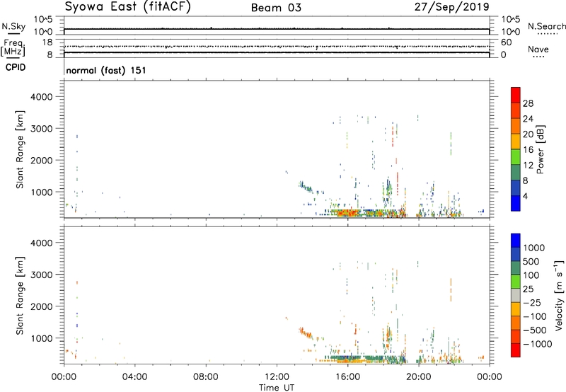Click the "Time UT" axis label
Image resolution: width=566 pixels, height=392 pixels.
tap(277, 388)
